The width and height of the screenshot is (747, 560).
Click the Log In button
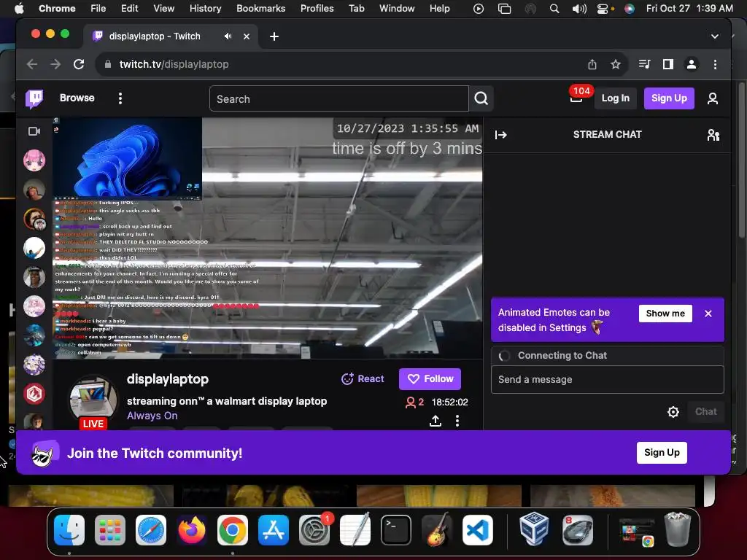(x=616, y=98)
